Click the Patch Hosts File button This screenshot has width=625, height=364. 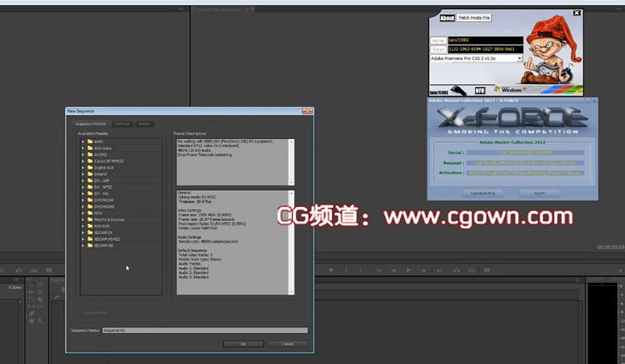[473, 18]
